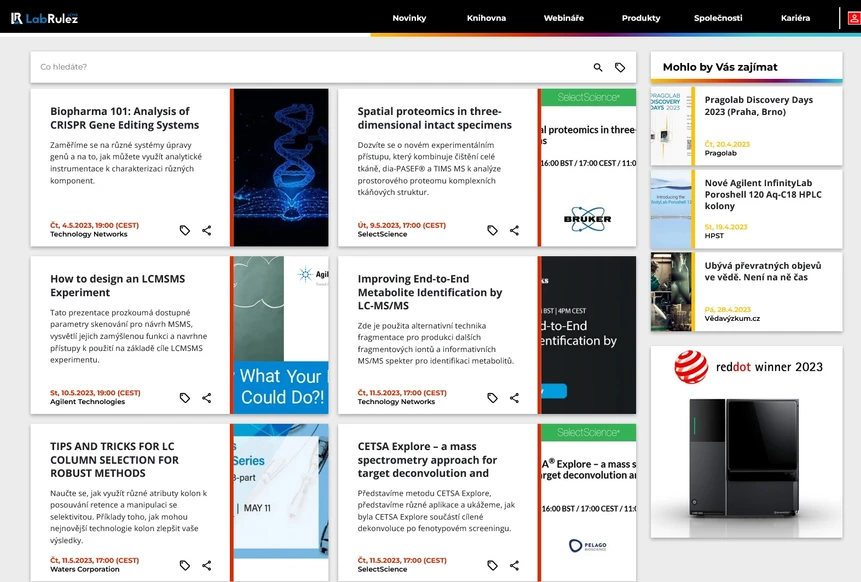Share the Improving End-to-End Metabolite card
This screenshot has height=582, width=861.
coord(514,398)
